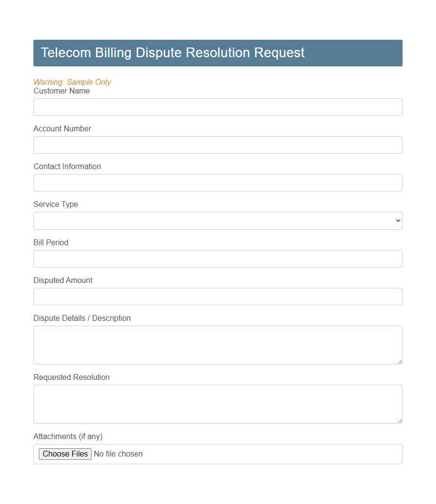Click the Customer Name label

pyautogui.click(x=62, y=91)
